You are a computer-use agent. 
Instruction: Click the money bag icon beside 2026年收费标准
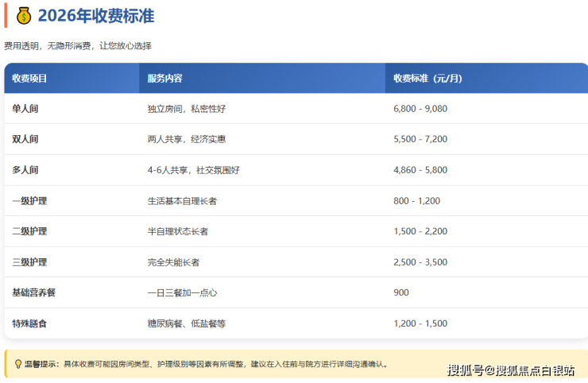pos(24,15)
